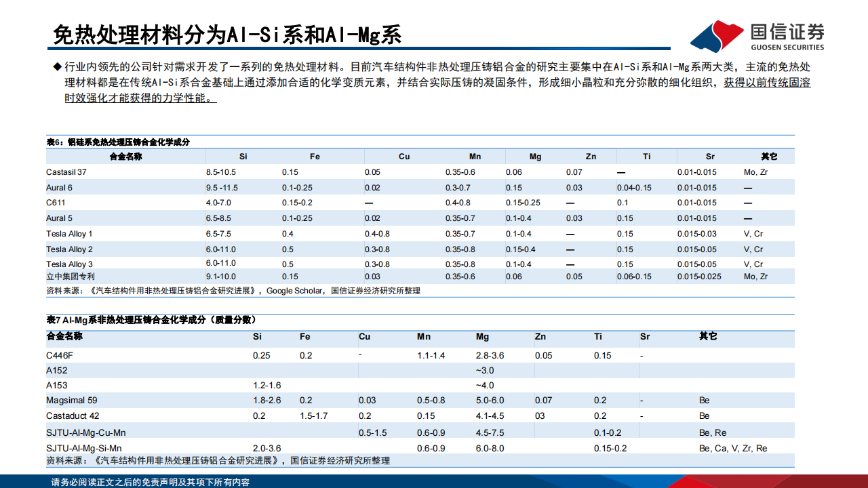The image size is (868, 488).
Task: Click the Ti value 0.06-0.15
Action: point(634,277)
